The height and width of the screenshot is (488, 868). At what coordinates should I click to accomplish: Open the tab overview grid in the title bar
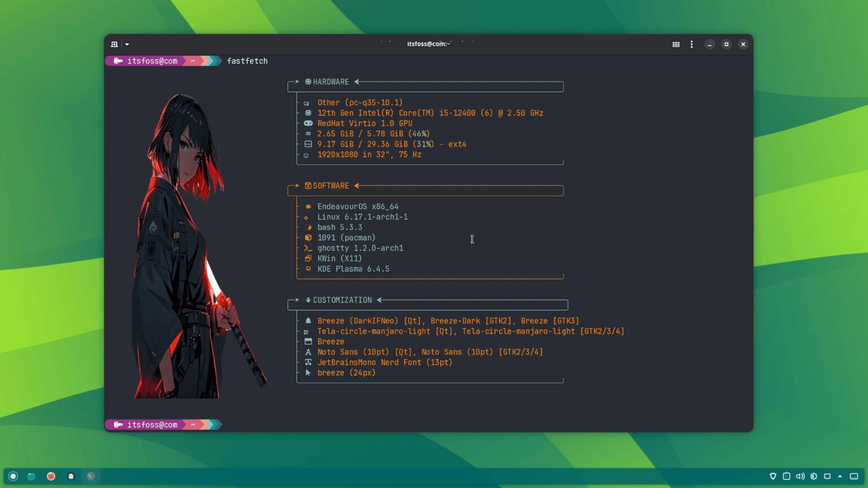676,43
